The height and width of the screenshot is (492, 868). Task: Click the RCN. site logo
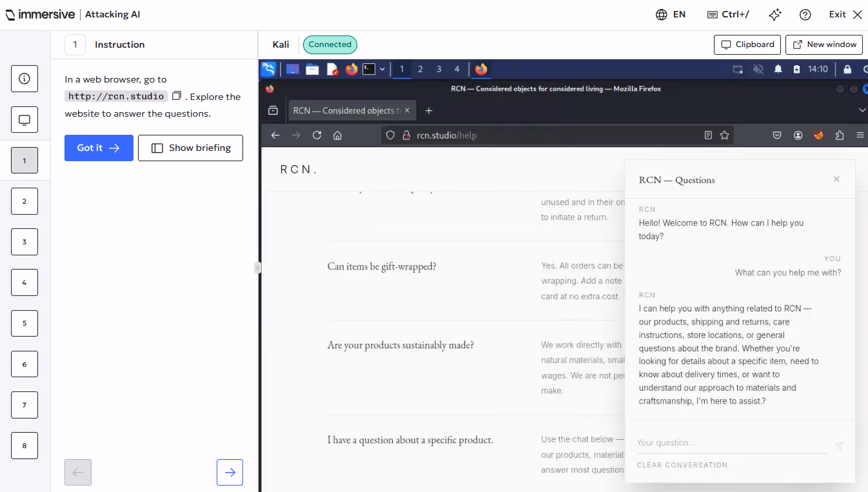[299, 170]
